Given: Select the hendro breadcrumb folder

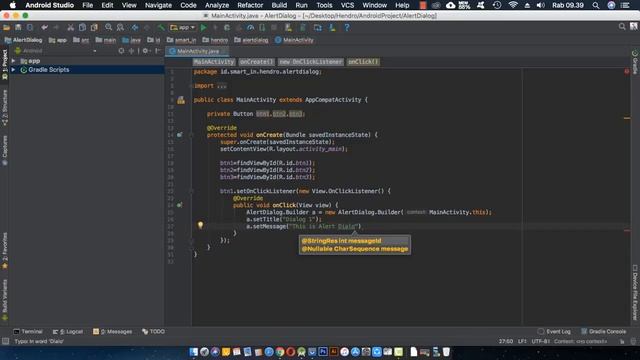Looking at the screenshot, I should (215, 40).
